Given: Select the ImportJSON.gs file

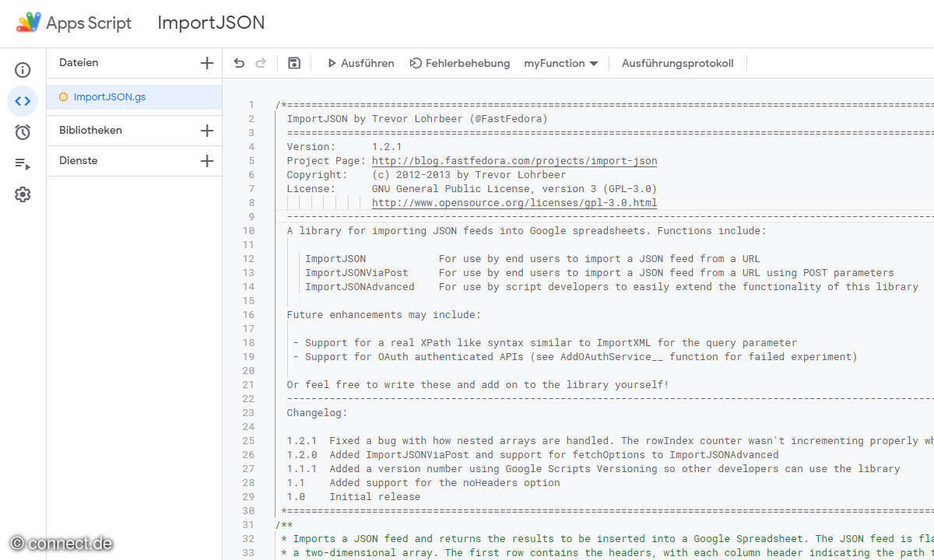Looking at the screenshot, I should (x=134, y=97).
